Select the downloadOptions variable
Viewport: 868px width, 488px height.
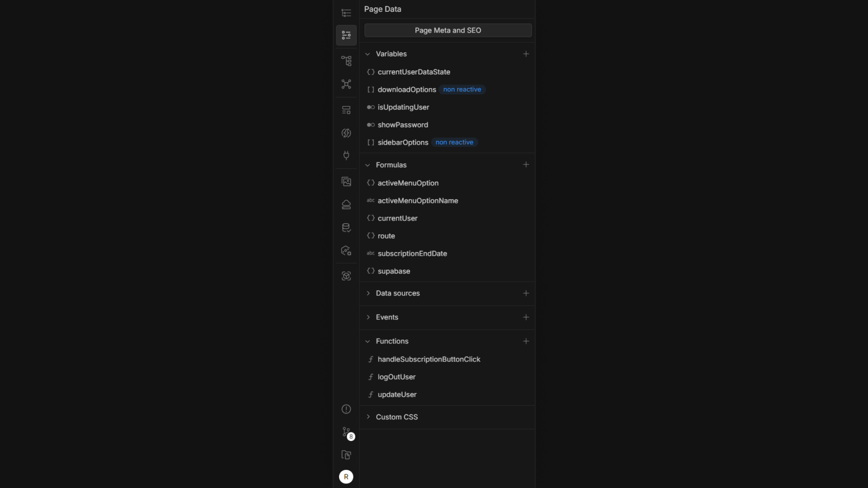(x=406, y=89)
